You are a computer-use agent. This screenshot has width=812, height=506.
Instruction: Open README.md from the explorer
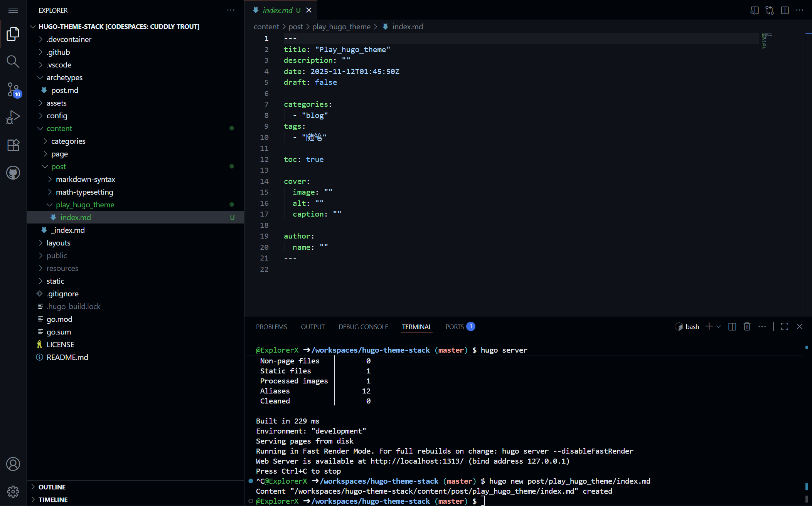[x=67, y=357]
